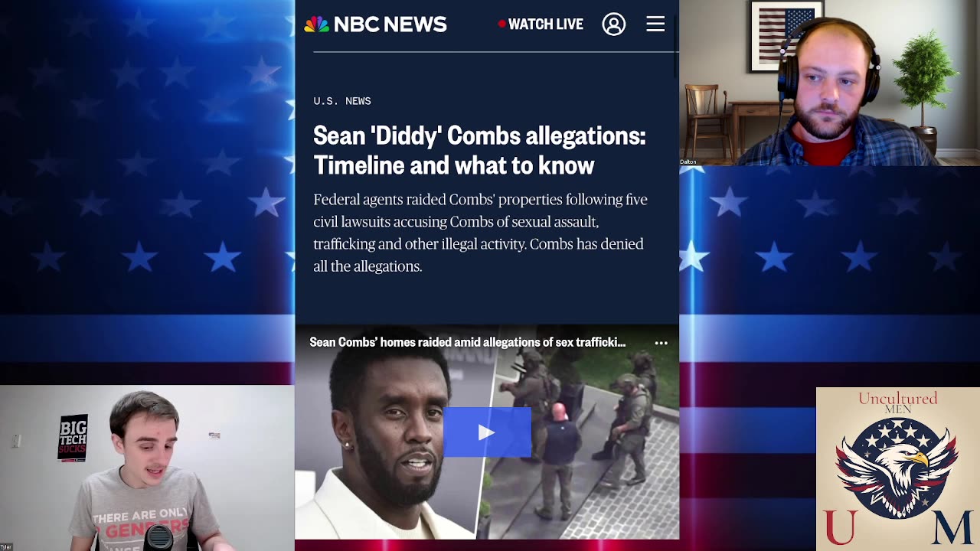The height and width of the screenshot is (551, 980).
Task: Click the Uncultured Men eagle logo
Action: [897, 469]
